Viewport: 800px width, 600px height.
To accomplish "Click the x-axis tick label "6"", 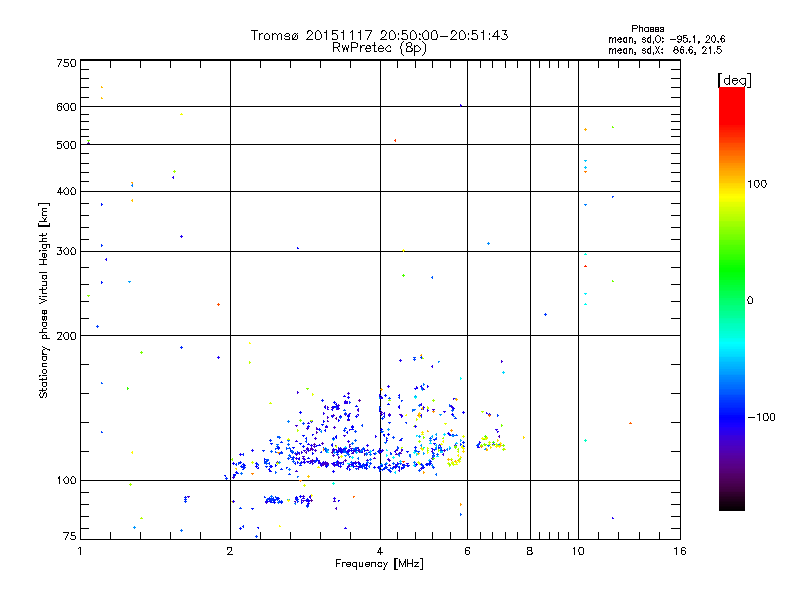I will (x=467, y=551).
